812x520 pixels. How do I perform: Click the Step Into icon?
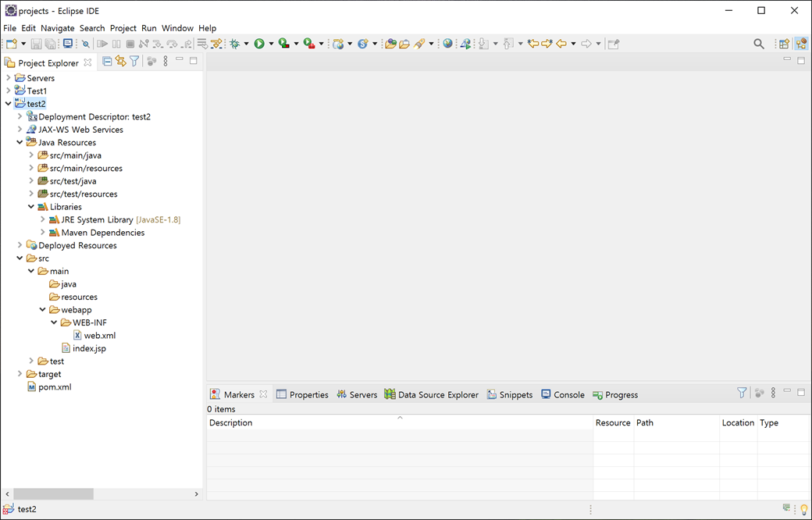(158, 44)
